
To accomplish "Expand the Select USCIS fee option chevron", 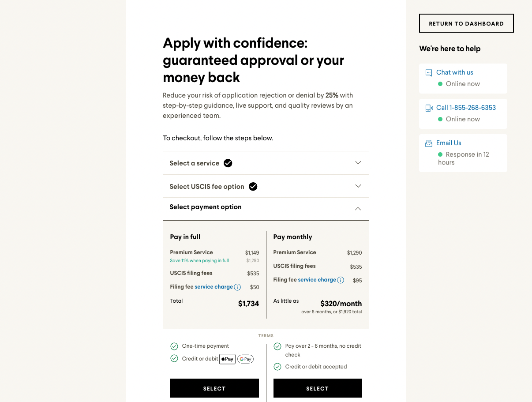I will point(358,186).
